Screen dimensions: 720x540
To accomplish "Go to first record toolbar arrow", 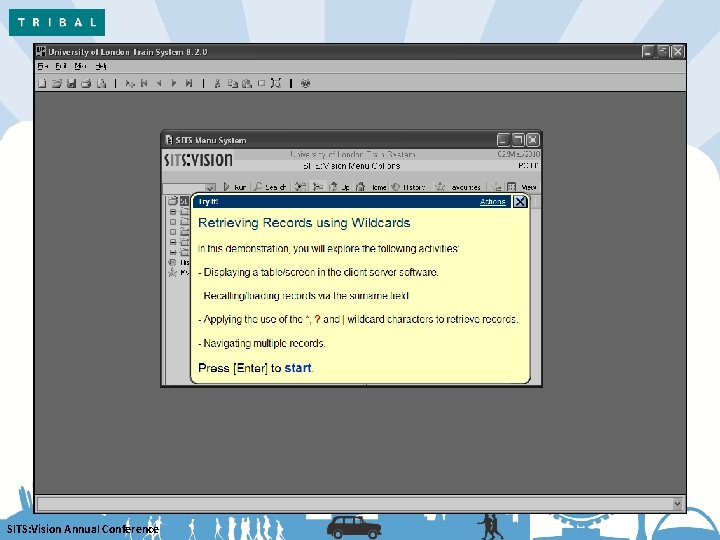I will [x=144, y=83].
